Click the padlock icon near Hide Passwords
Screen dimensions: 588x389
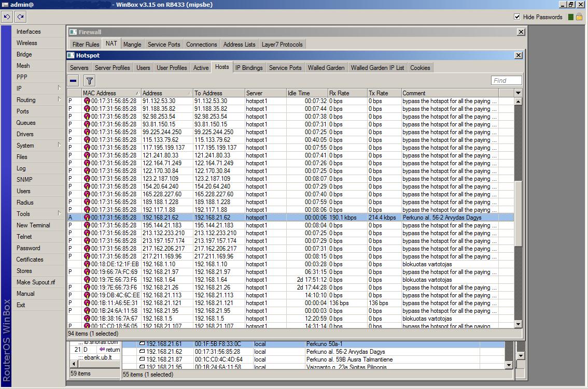pyautogui.click(x=579, y=17)
